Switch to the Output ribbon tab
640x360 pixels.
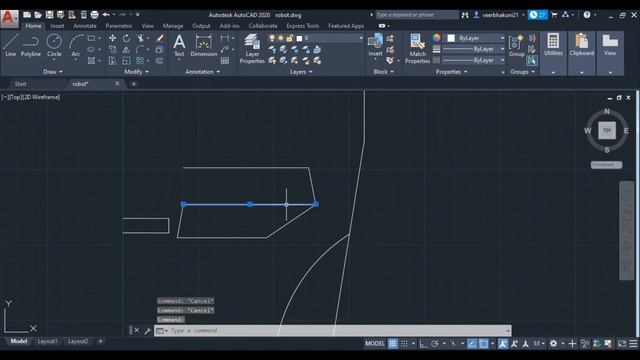pyautogui.click(x=201, y=26)
